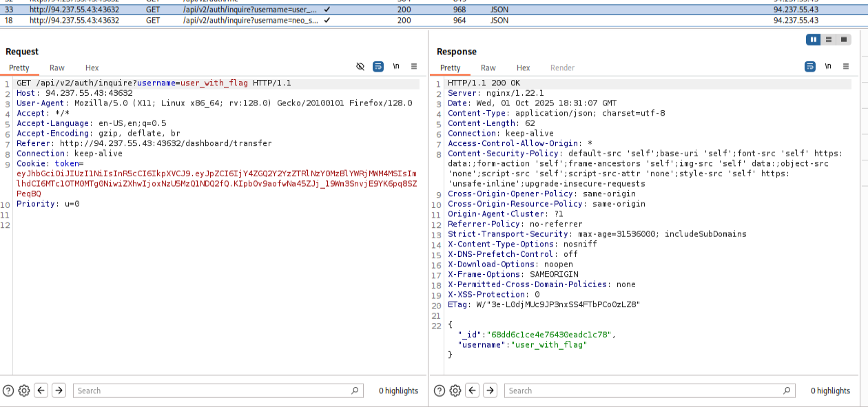Toggle word wrap icon in Request panel
Screen dimensions: 868x407
pyautogui.click(x=378, y=67)
